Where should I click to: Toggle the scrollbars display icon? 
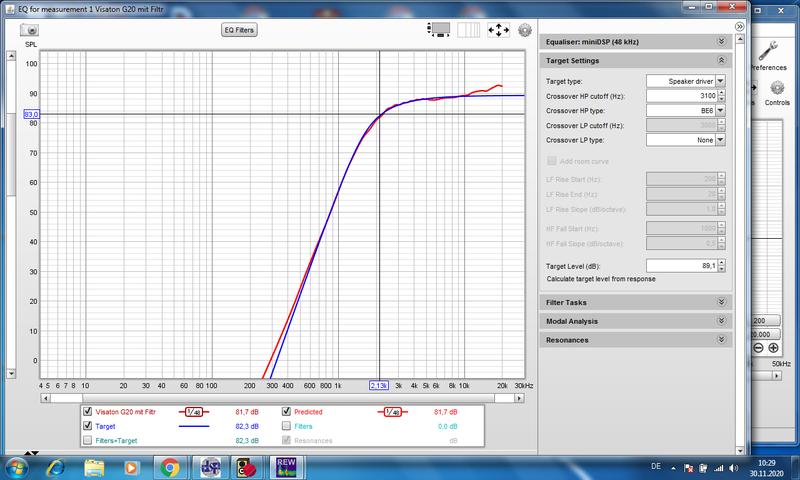click(x=437, y=30)
